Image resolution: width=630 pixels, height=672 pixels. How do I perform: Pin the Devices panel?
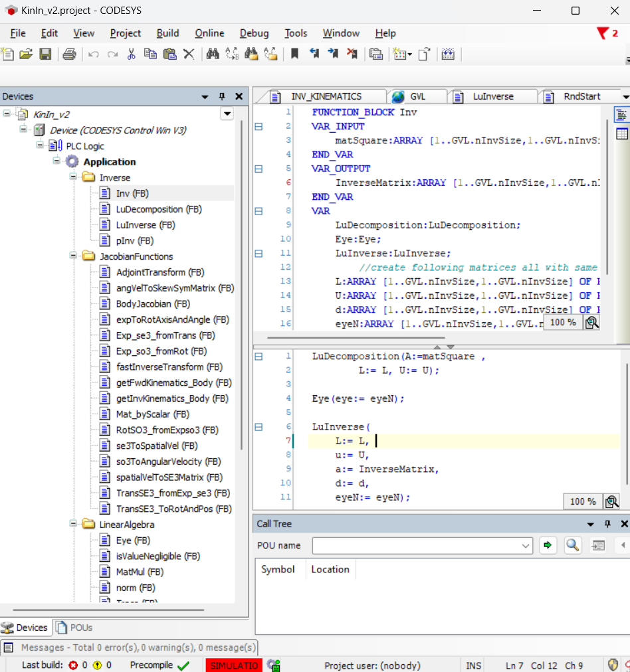[222, 96]
